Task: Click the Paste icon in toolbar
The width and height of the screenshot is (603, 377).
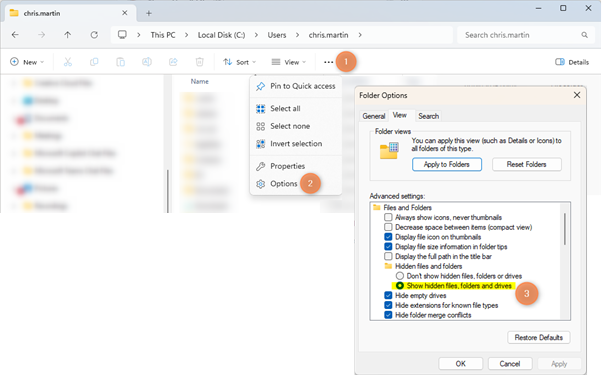Action: [x=120, y=62]
